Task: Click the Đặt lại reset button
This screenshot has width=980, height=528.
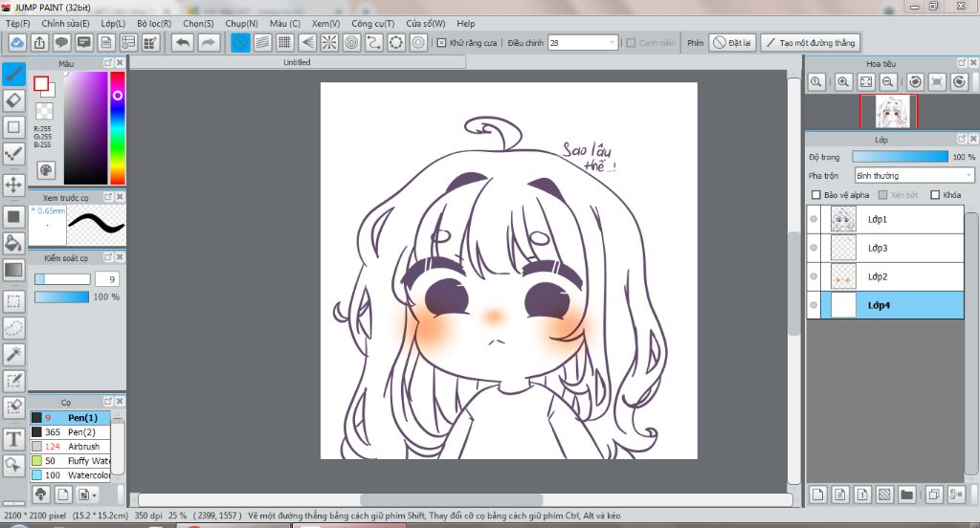Action: 732,42
